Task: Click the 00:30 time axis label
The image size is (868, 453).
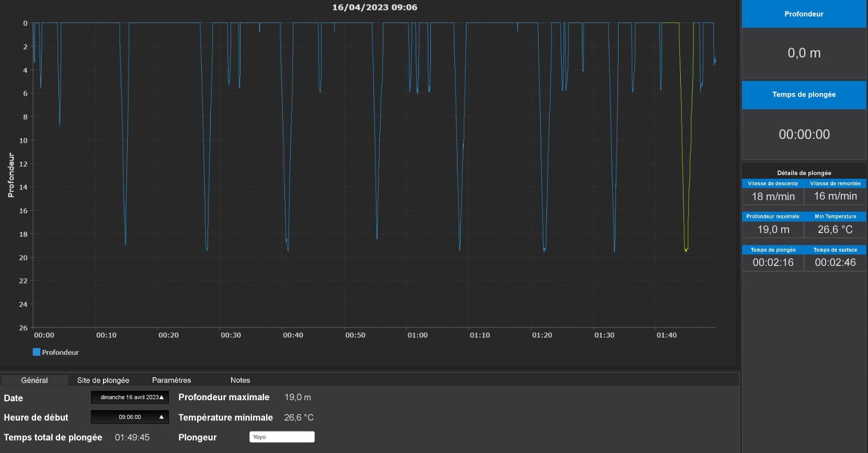Action: tap(231, 335)
